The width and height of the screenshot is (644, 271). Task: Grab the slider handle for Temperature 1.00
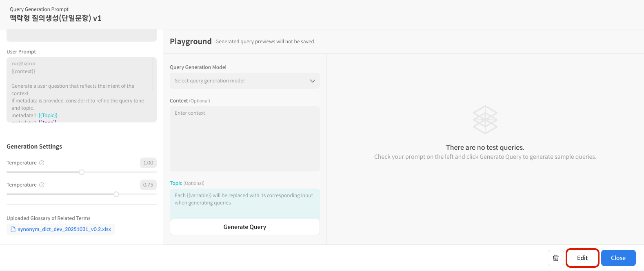coord(82,172)
